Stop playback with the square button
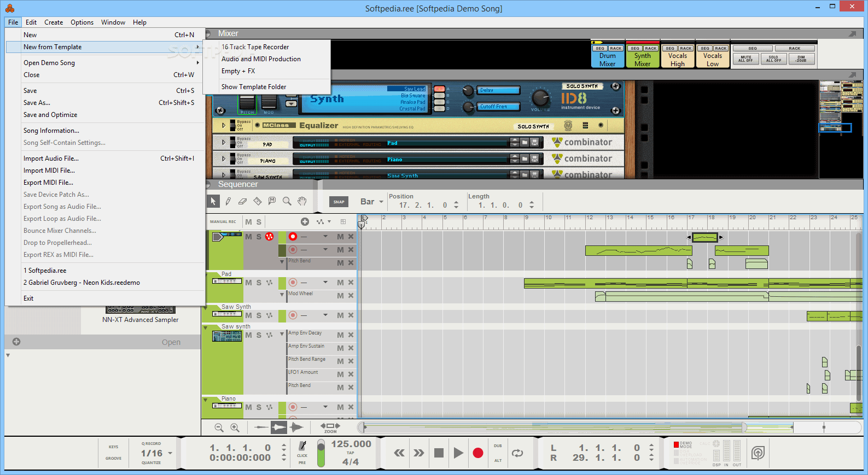 [439, 453]
